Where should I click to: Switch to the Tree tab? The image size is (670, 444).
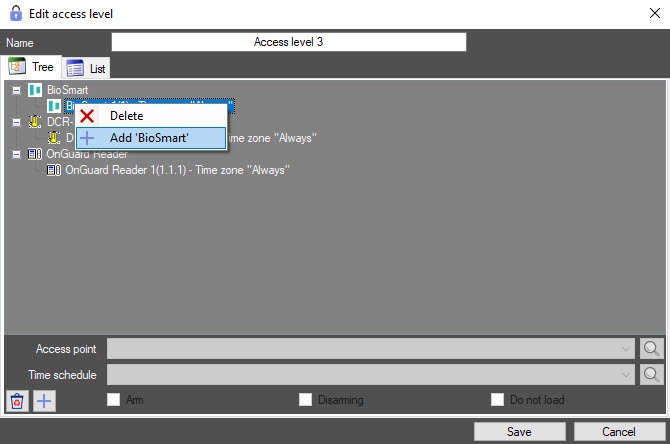tap(31, 67)
